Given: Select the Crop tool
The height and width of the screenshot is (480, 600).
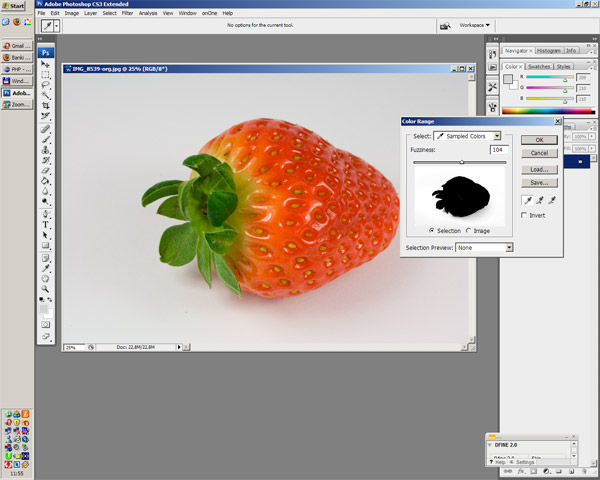Looking at the screenshot, I should (x=46, y=105).
